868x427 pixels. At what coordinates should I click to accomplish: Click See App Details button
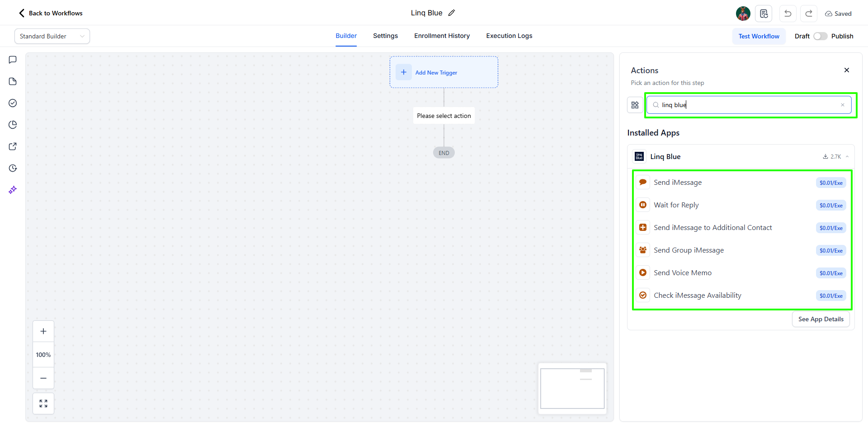click(x=821, y=319)
